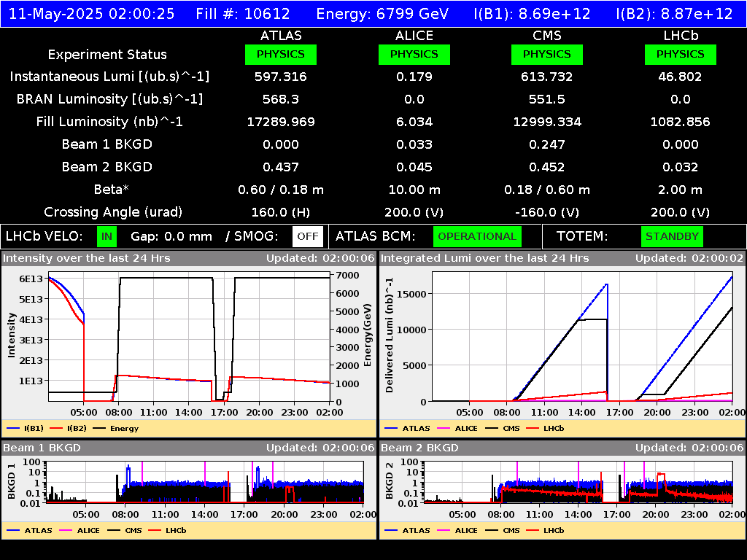Click the CMS PHYSICS status badge
Image resolution: width=747 pixels, height=560 pixels.
coord(547,54)
